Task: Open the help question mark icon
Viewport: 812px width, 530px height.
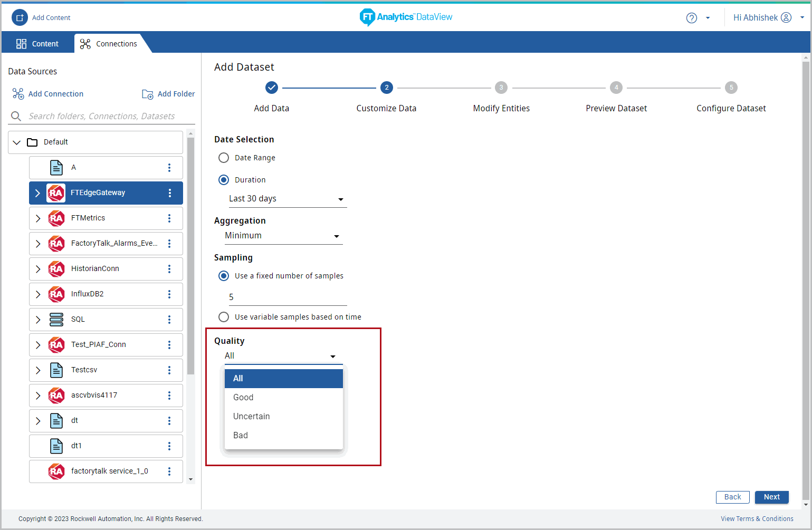Action: tap(691, 18)
